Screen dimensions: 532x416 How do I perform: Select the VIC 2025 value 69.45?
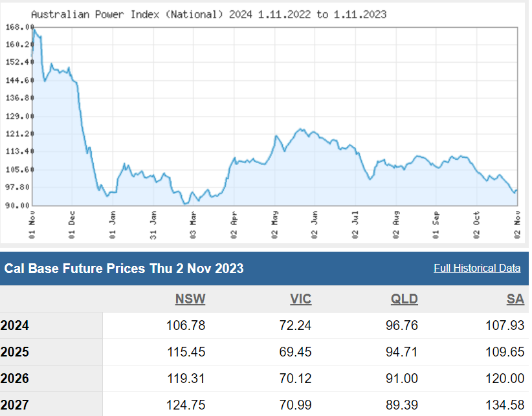pos(296,352)
